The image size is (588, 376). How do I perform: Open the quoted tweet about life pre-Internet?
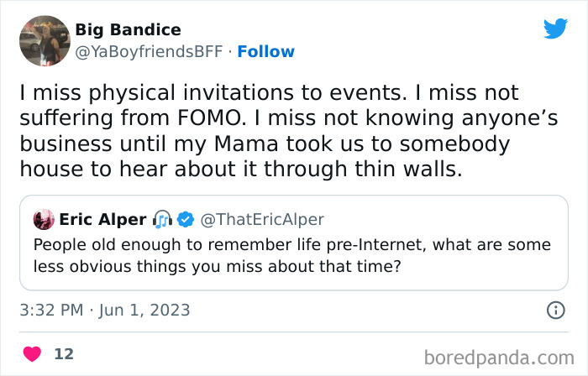coord(293,253)
